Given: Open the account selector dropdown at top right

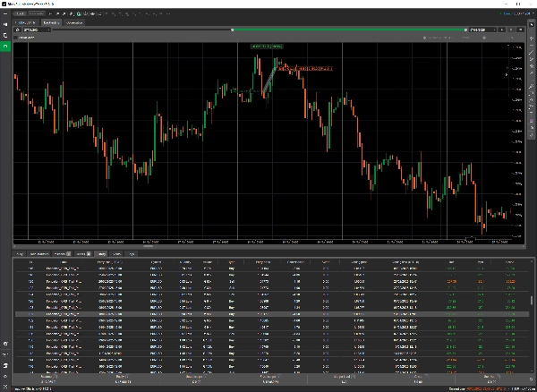Looking at the screenshot, I should (517, 13).
